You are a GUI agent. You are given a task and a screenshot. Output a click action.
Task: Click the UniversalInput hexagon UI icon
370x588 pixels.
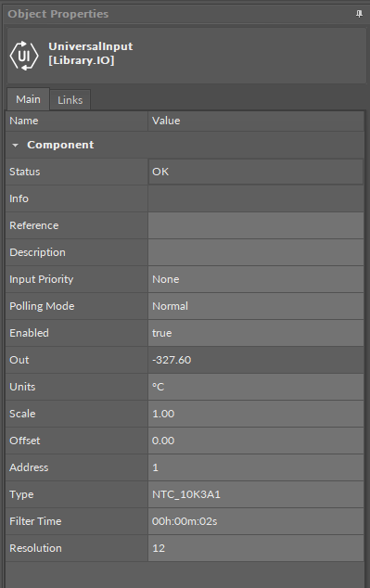[x=24, y=56]
